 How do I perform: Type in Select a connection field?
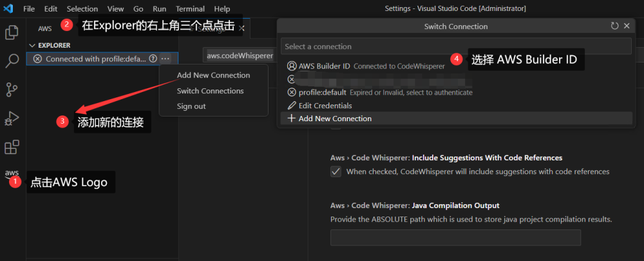pos(456,46)
